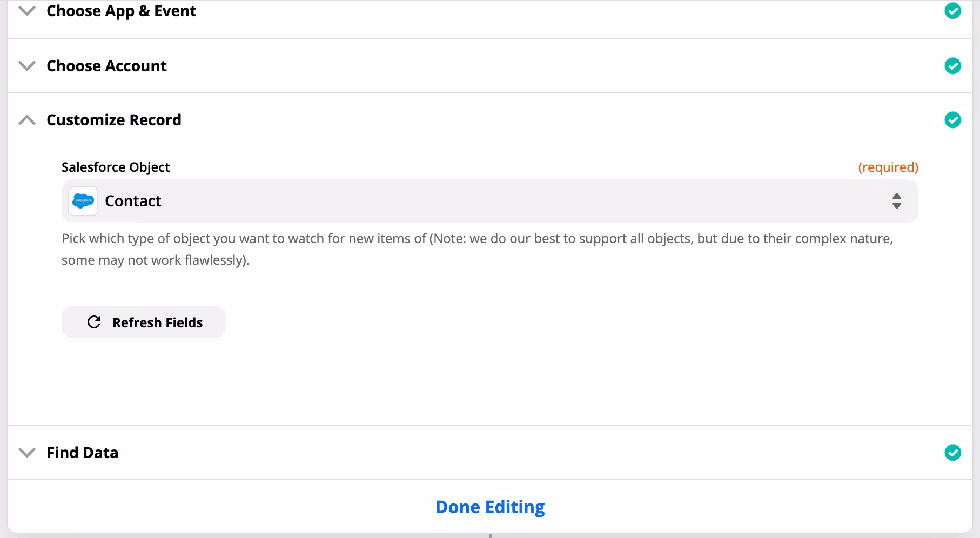Open the Choose App & Event section title
Image resolution: width=980 pixels, height=538 pixels.
tap(121, 11)
